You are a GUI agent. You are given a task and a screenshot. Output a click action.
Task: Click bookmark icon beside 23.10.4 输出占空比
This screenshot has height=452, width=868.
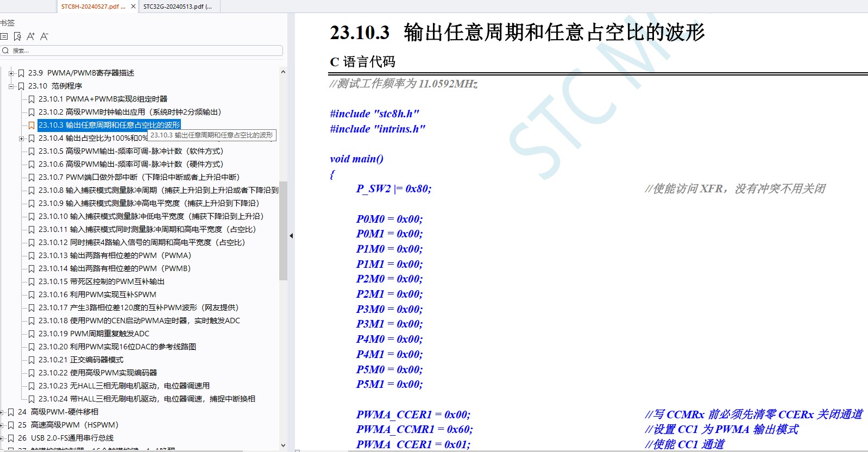[32, 138]
